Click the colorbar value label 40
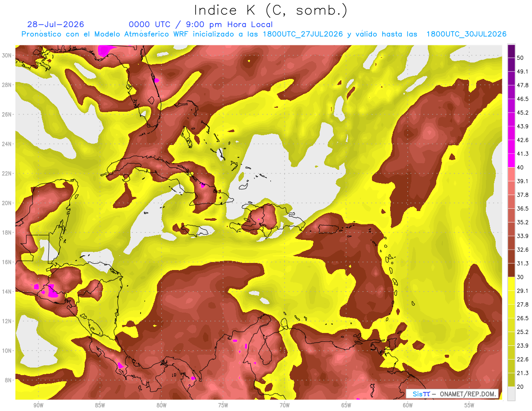532x411 pixels. 520,167
